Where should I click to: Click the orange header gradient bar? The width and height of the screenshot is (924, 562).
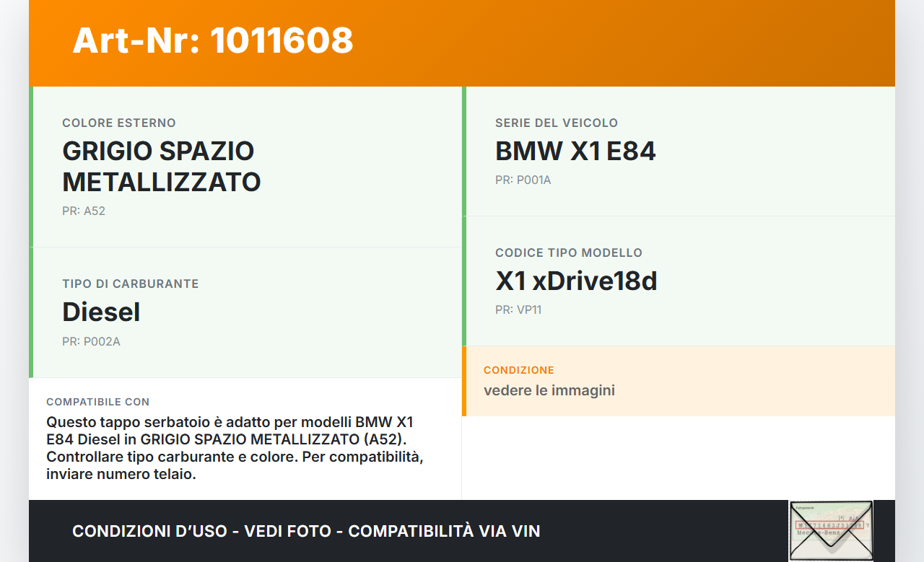pos(462,43)
